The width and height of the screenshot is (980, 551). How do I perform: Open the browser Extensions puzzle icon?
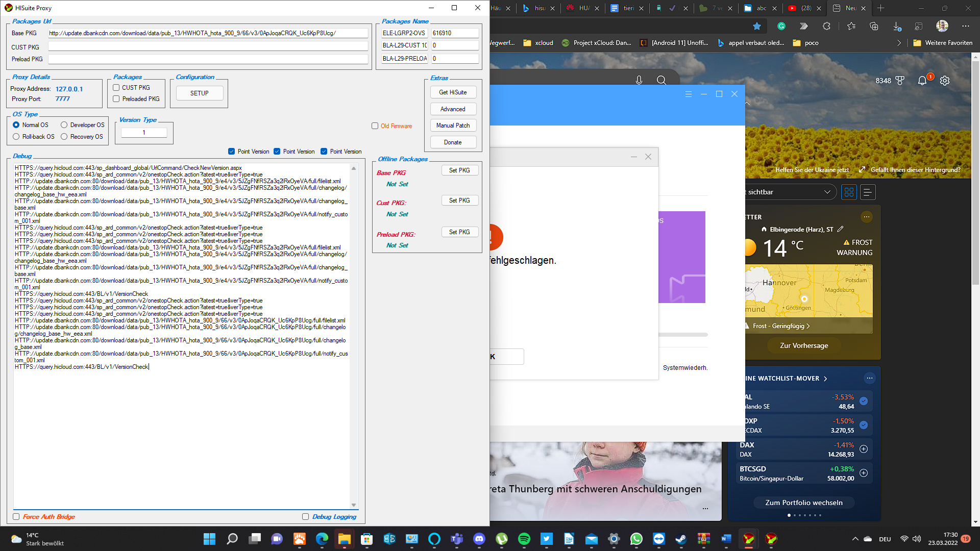click(x=826, y=26)
